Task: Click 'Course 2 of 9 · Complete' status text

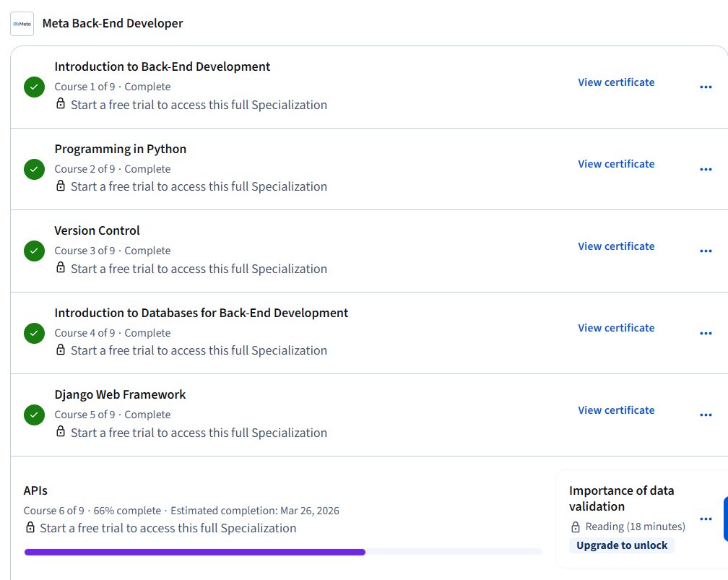Action: [x=113, y=169]
